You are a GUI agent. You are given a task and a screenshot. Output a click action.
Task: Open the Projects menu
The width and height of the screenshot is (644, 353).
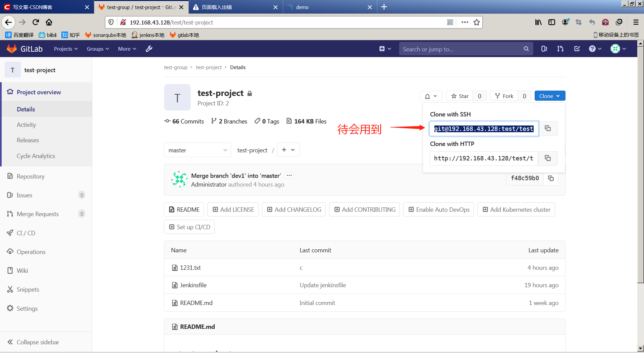(65, 49)
